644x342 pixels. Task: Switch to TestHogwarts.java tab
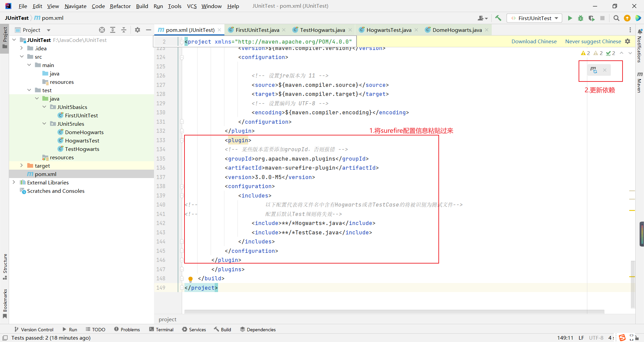click(322, 30)
